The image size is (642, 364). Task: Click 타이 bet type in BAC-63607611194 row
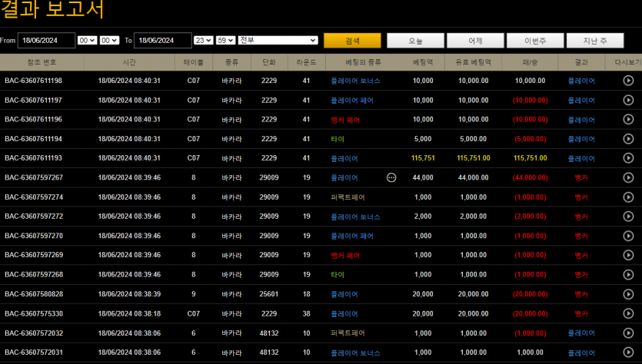coord(338,139)
